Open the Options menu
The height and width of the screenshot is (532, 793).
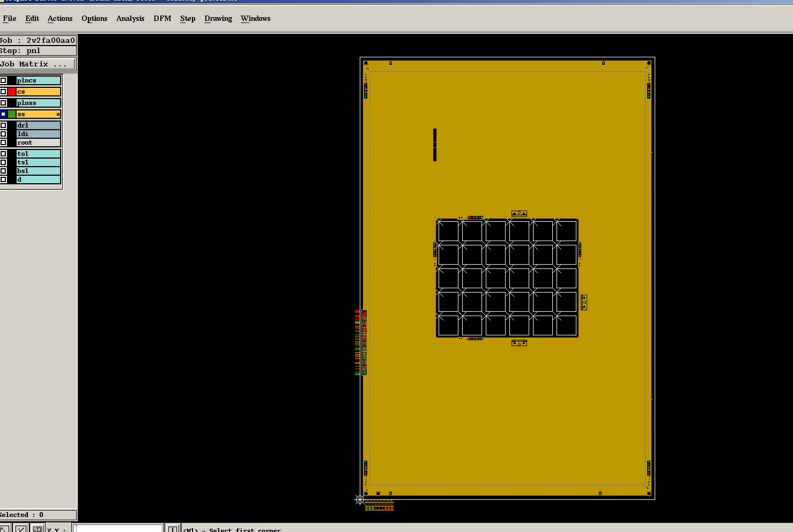pos(94,18)
